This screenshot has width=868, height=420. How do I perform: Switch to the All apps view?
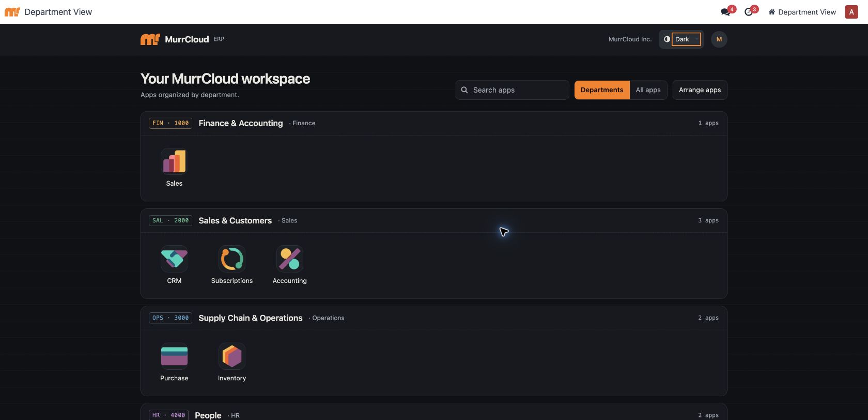648,90
